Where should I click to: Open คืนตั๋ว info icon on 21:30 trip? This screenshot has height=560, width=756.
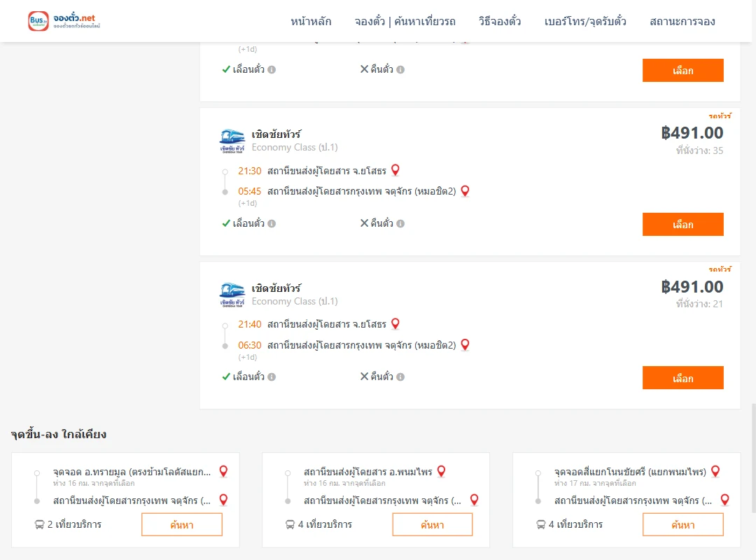[400, 223]
